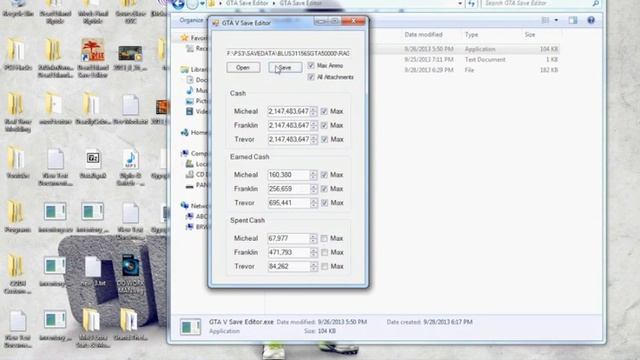Screen dimensions: 640x360
Task: Click Micheal's Earned Cash field showing 160,380
Action: pos(288,175)
